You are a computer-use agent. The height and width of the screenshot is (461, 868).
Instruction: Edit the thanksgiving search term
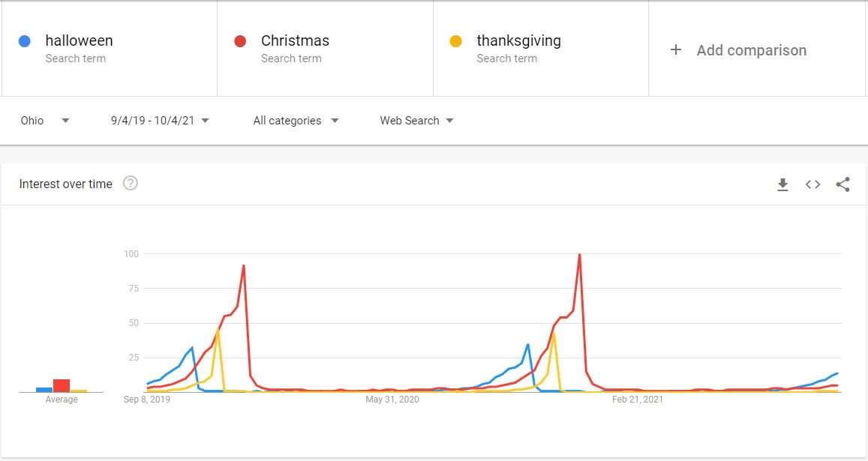518,41
